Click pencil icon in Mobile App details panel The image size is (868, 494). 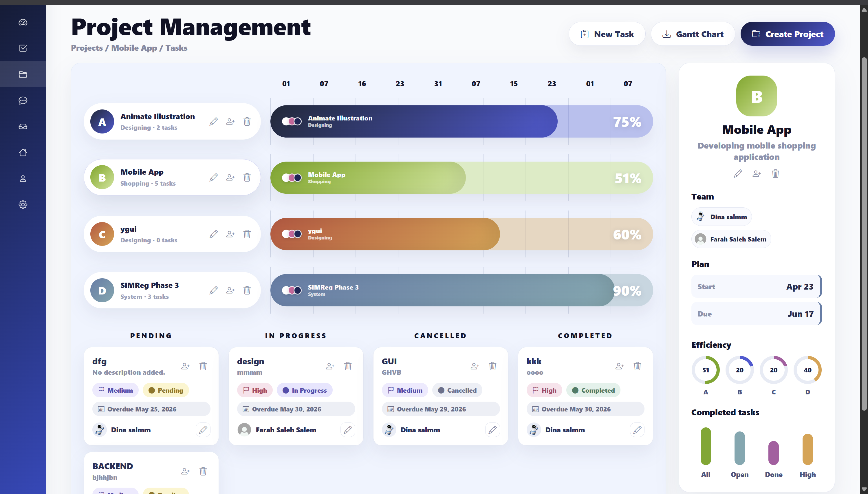click(x=738, y=174)
